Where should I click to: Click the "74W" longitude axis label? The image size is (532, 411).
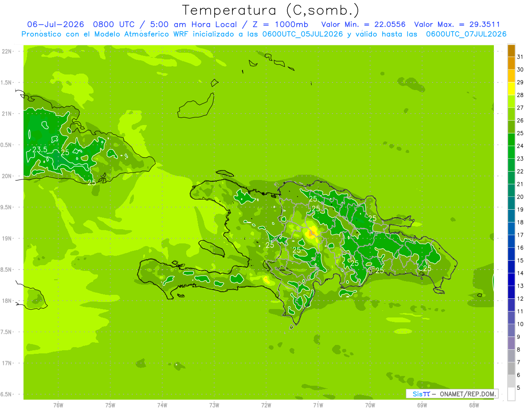pyautogui.click(x=162, y=405)
